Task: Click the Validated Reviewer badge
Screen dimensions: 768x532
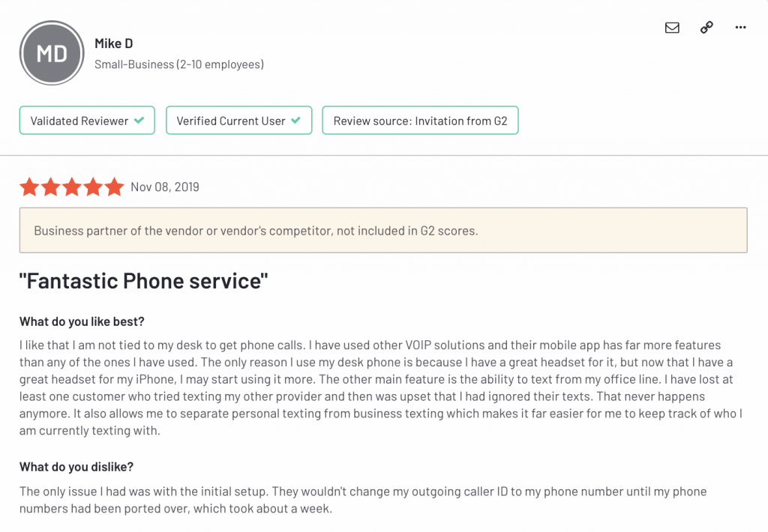Action: [x=87, y=121]
